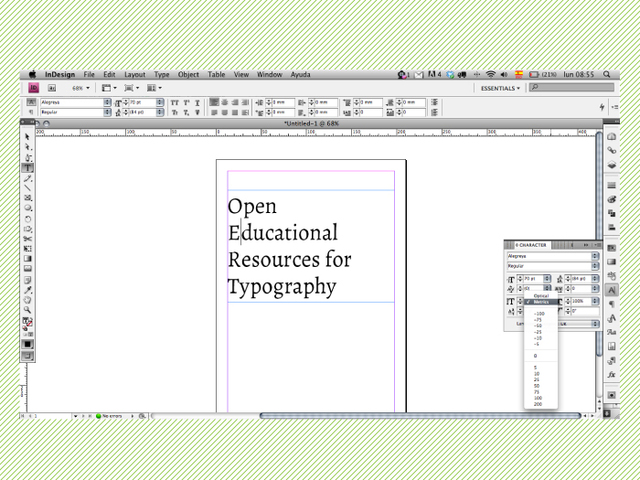This screenshot has height=480, width=640.
Task: Open Spotlight search in menu bar
Action: click(x=607, y=74)
